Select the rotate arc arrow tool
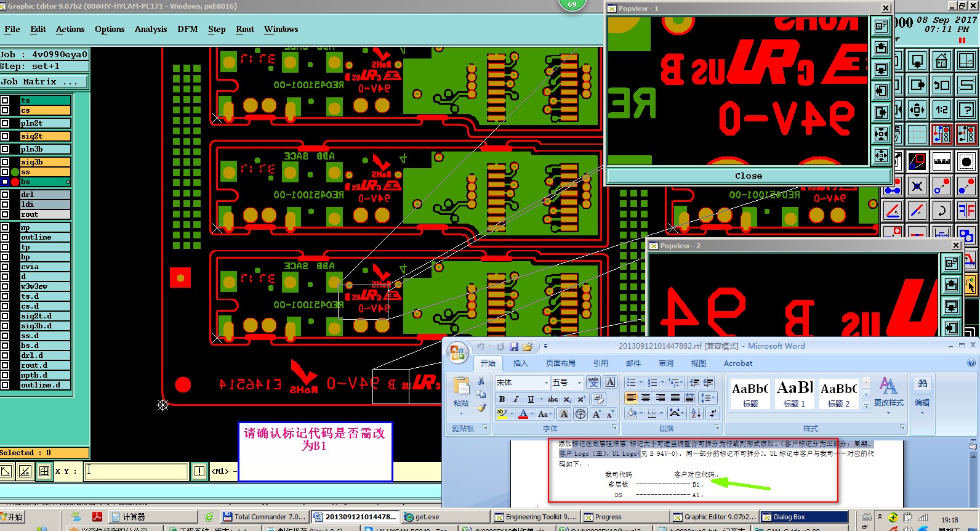 941,211
